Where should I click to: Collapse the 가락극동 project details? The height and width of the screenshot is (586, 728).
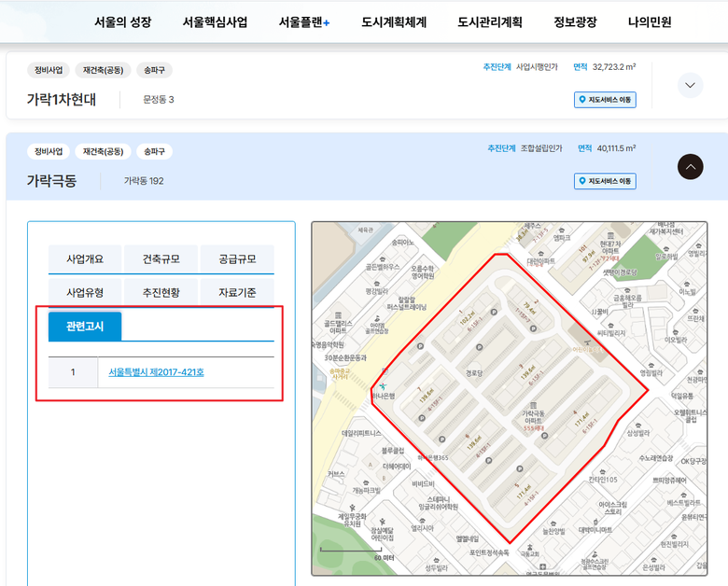click(x=690, y=167)
